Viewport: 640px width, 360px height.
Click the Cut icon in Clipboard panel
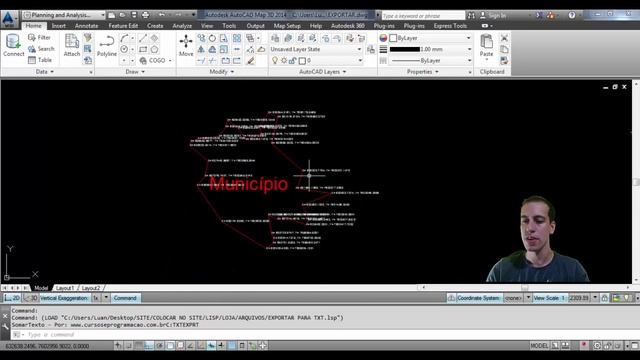[x=504, y=38]
